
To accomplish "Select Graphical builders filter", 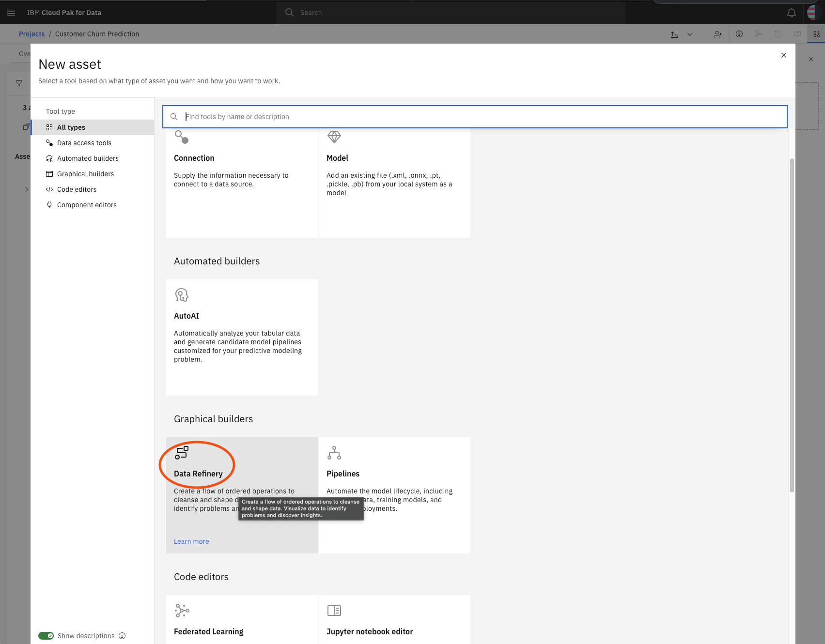I will (x=93, y=174).
